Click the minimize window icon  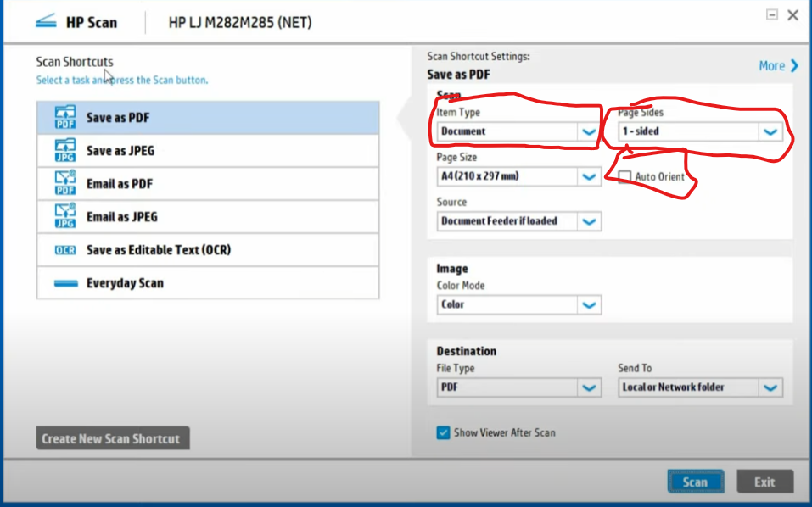(772, 14)
